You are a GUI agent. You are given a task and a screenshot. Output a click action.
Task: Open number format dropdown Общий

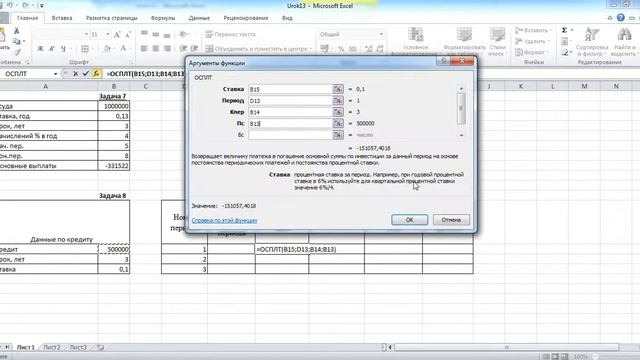tap(381, 35)
